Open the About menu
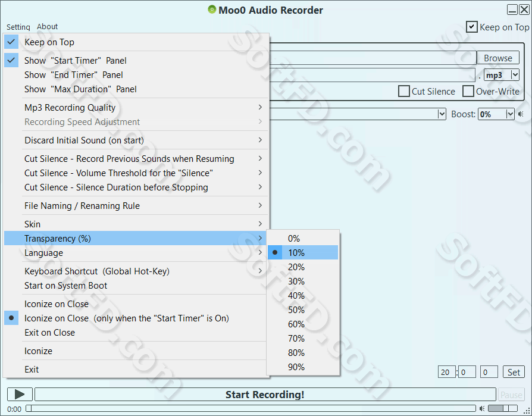The height and width of the screenshot is (416, 532). coord(47,26)
